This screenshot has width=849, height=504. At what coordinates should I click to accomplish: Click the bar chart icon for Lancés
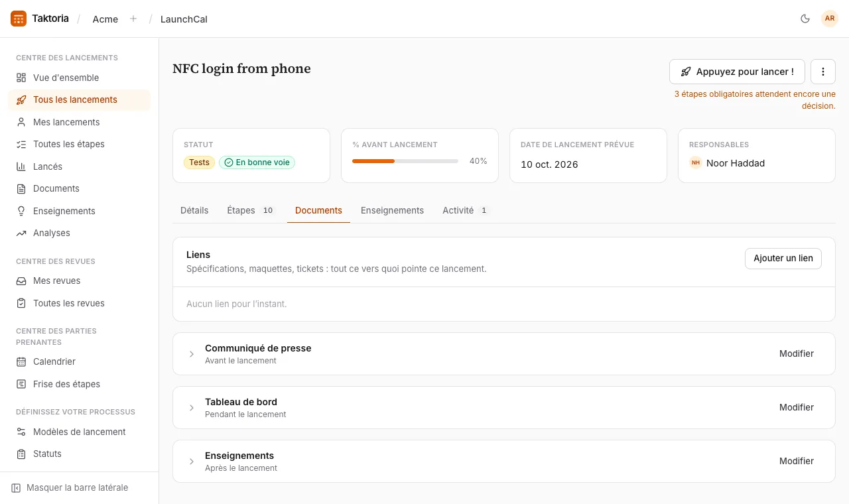(x=21, y=166)
